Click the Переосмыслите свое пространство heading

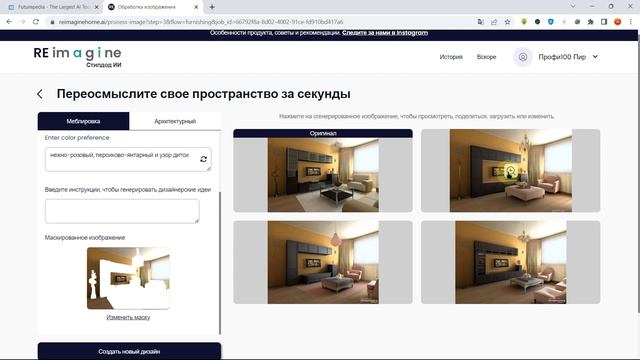click(203, 94)
